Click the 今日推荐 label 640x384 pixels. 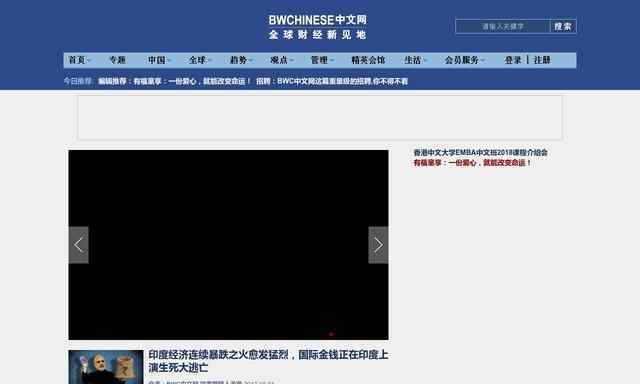tap(79, 81)
